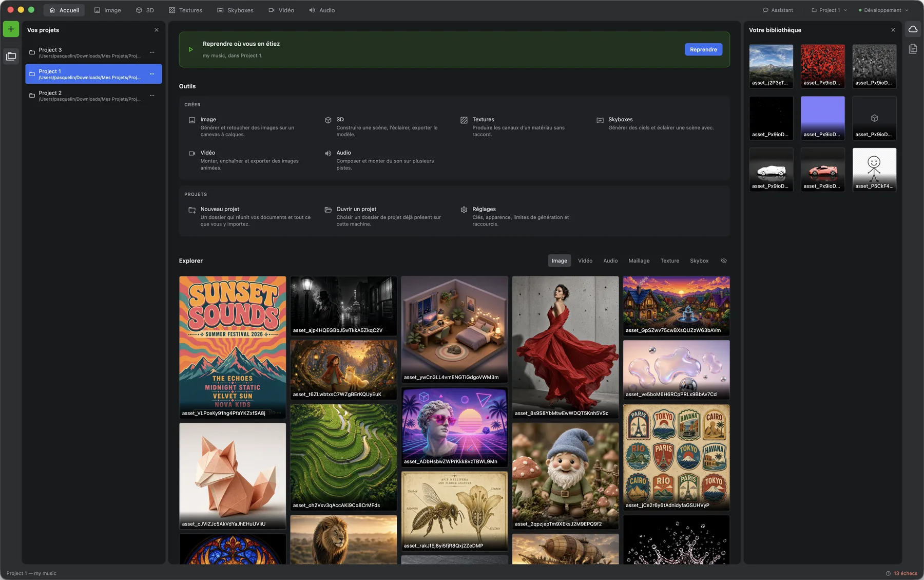
Task: Select the stick figure asset in library
Action: tap(874, 170)
